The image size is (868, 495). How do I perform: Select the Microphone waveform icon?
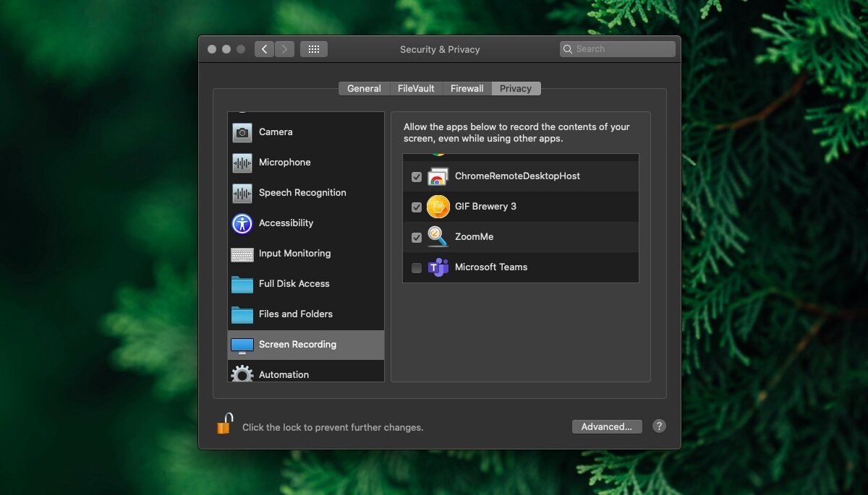tap(242, 163)
